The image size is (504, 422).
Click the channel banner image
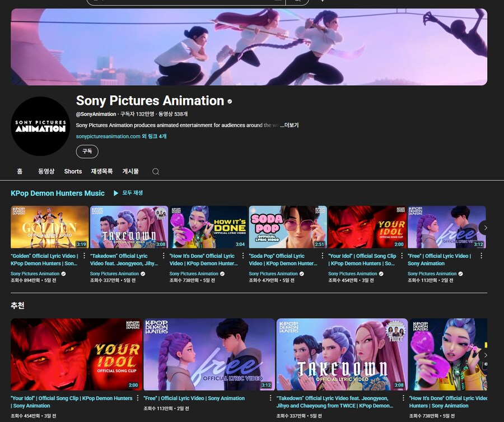pos(249,47)
